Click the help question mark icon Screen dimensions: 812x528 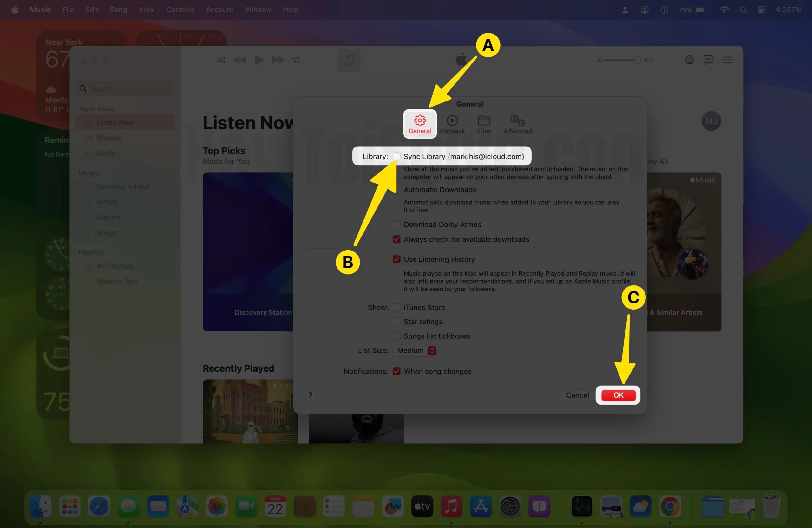pyautogui.click(x=310, y=395)
